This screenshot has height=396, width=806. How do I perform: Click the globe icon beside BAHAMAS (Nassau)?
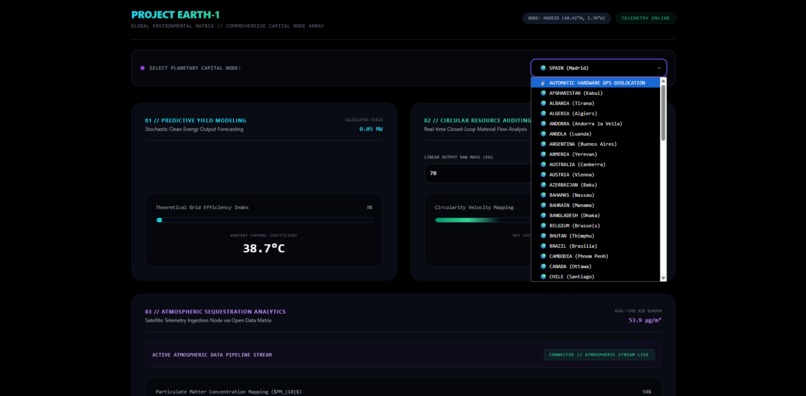pyautogui.click(x=543, y=195)
